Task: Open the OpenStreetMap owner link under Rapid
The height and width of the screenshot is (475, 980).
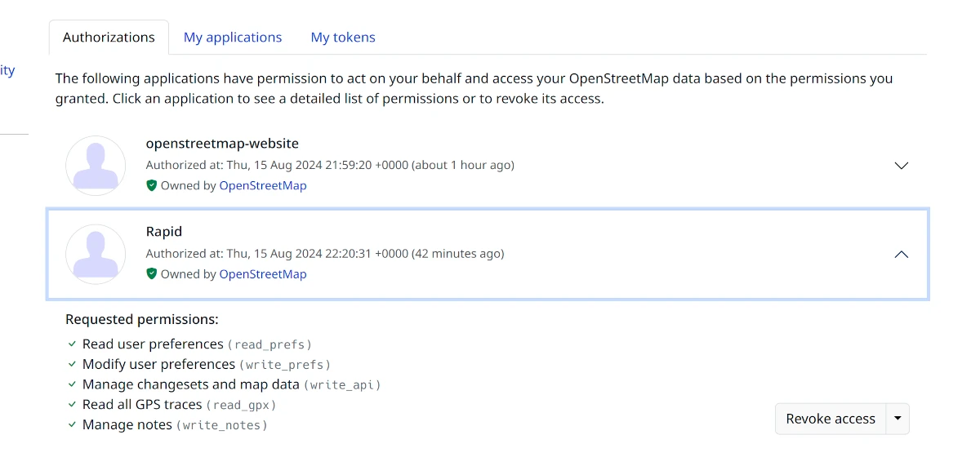Action: point(263,274)
